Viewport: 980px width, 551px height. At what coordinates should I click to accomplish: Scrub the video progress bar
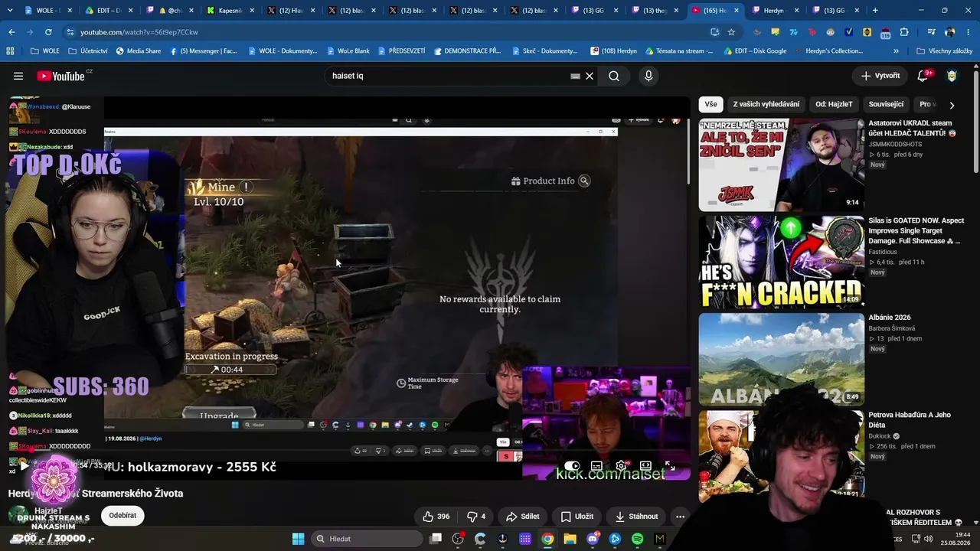350,451
